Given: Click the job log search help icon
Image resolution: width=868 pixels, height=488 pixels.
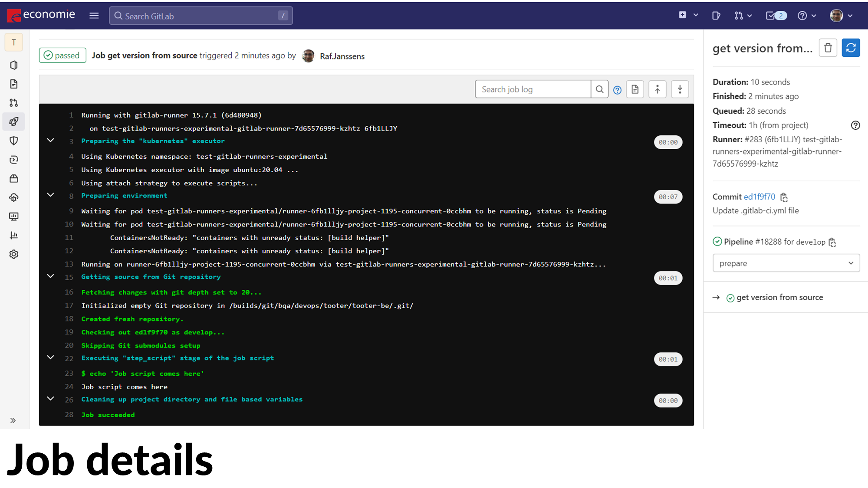Looking at the screenshot, I should click(x=617, y=90).
